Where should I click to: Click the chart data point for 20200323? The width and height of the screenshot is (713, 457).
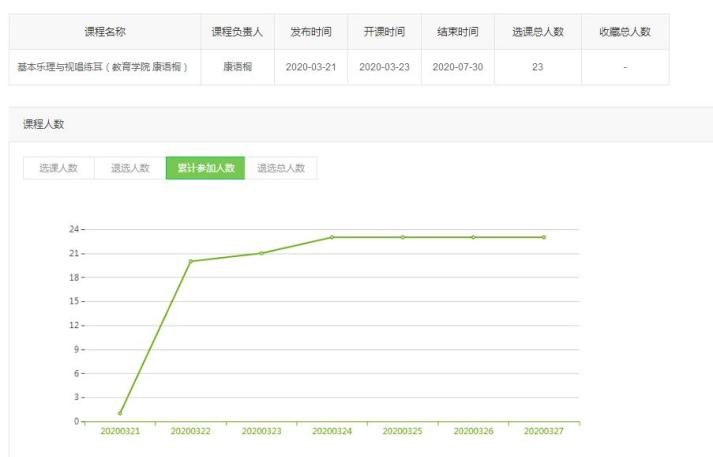261,253
